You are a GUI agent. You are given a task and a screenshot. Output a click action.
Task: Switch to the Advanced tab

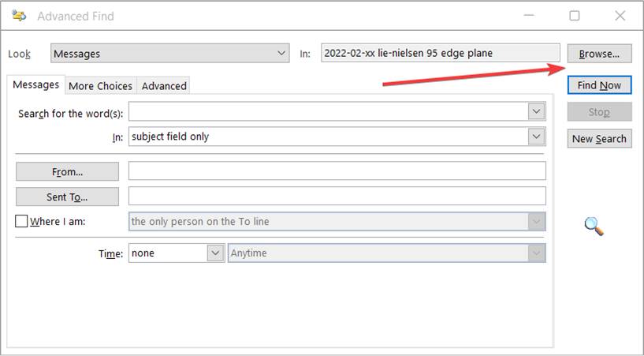(164, 86)
